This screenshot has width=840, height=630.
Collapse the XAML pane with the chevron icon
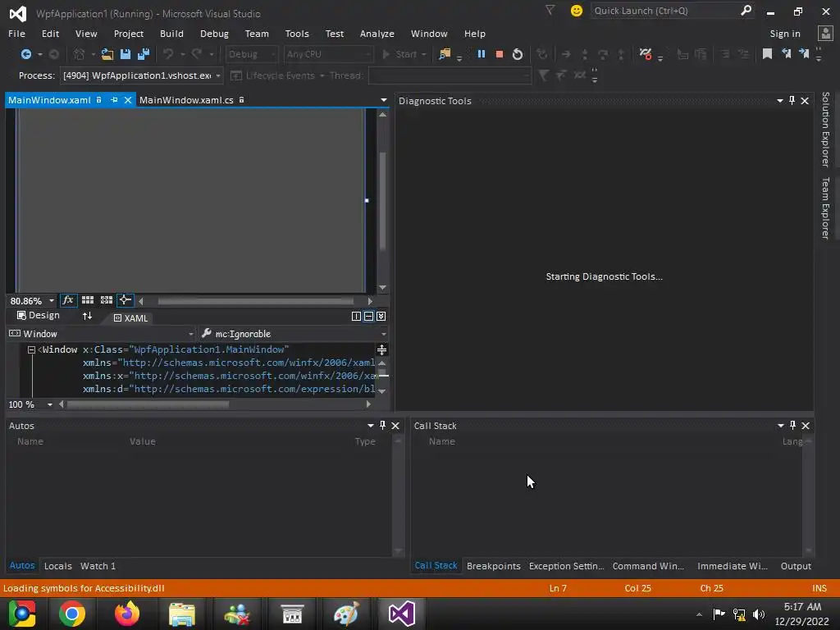click(381, 316)
